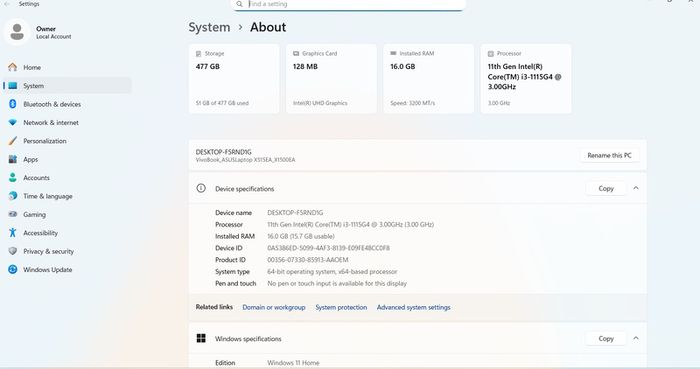700x369 pixels.
Task: Click the Bluetooth icon in sidebar
Action: point(12,104)
